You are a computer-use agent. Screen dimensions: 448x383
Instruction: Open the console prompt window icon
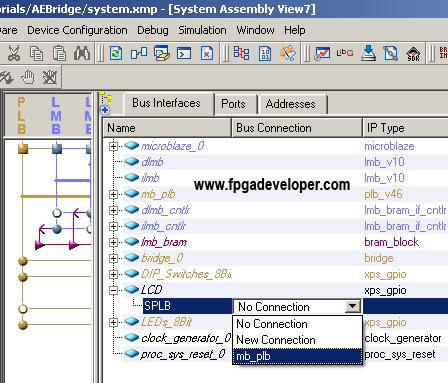184,53
